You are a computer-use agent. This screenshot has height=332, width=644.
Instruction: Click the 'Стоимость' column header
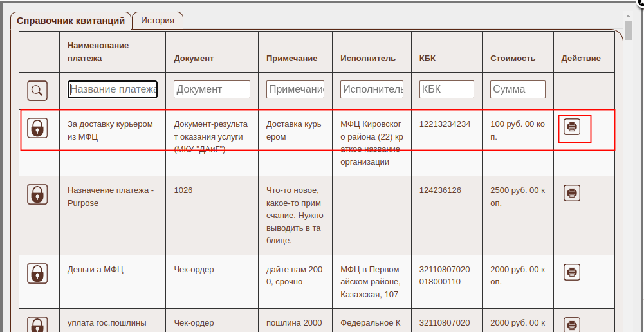coord(513,59)
